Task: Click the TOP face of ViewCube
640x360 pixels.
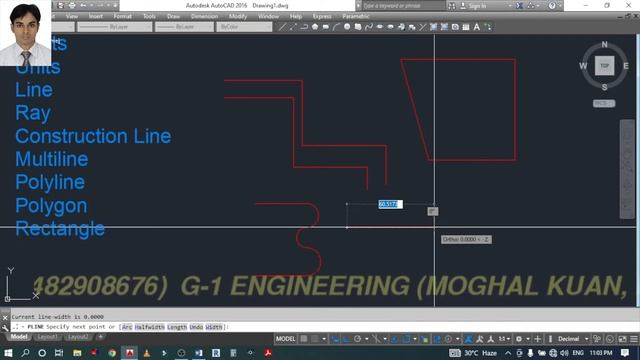Action: point(604,66)
